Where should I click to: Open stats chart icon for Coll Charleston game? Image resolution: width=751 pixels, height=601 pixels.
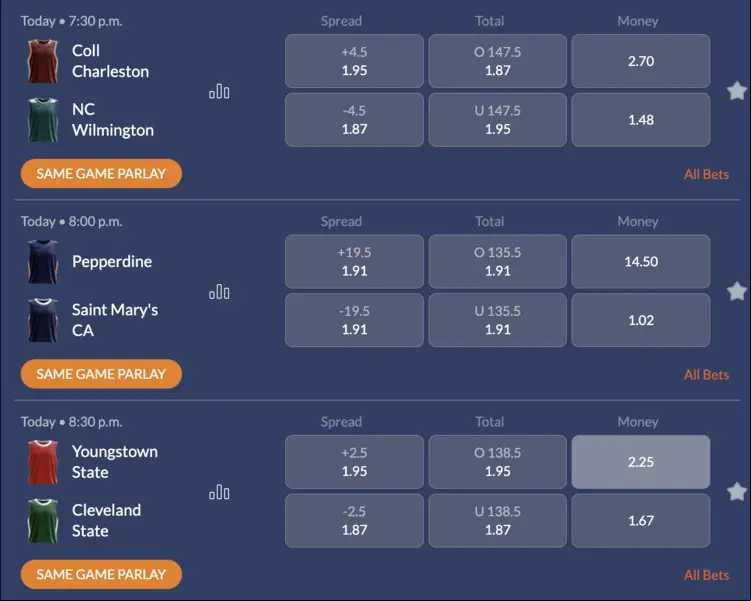coord(219,91)
